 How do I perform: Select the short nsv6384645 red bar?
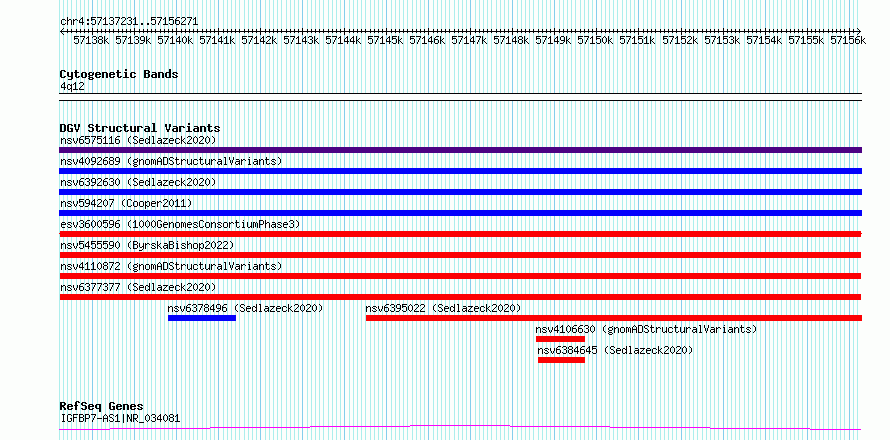pos(561,360)
